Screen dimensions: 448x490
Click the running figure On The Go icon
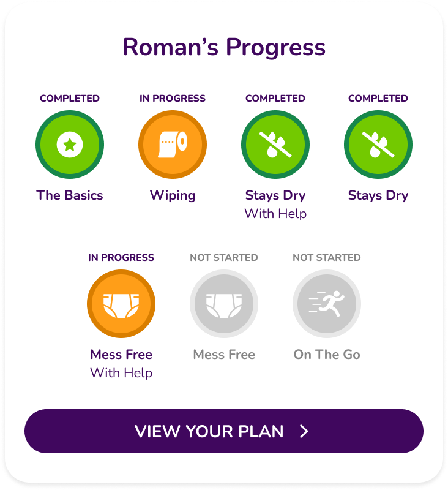click(x=327, y=304)
